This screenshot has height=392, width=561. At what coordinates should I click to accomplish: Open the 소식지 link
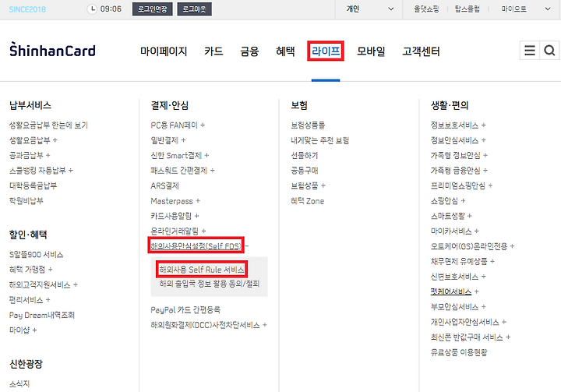pos(19,383)
